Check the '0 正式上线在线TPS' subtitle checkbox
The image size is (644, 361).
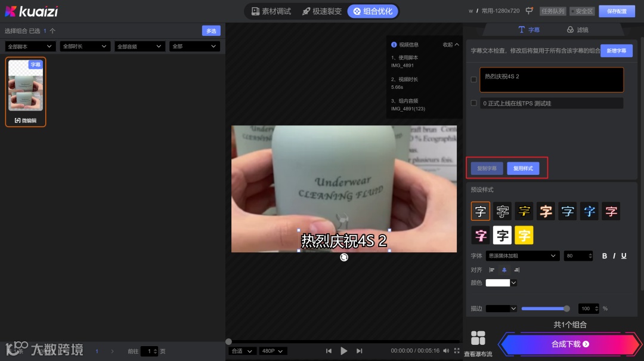474,103
